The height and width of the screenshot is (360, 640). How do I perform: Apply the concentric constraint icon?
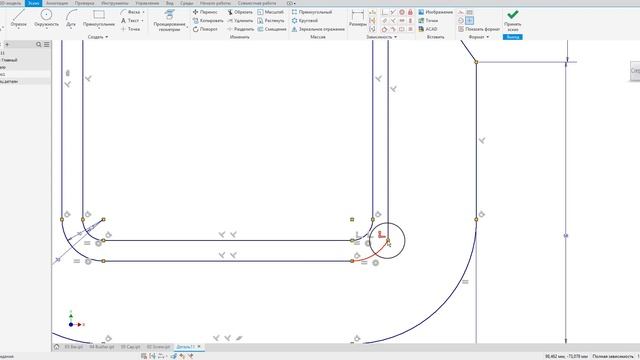(x=402, y=12)
